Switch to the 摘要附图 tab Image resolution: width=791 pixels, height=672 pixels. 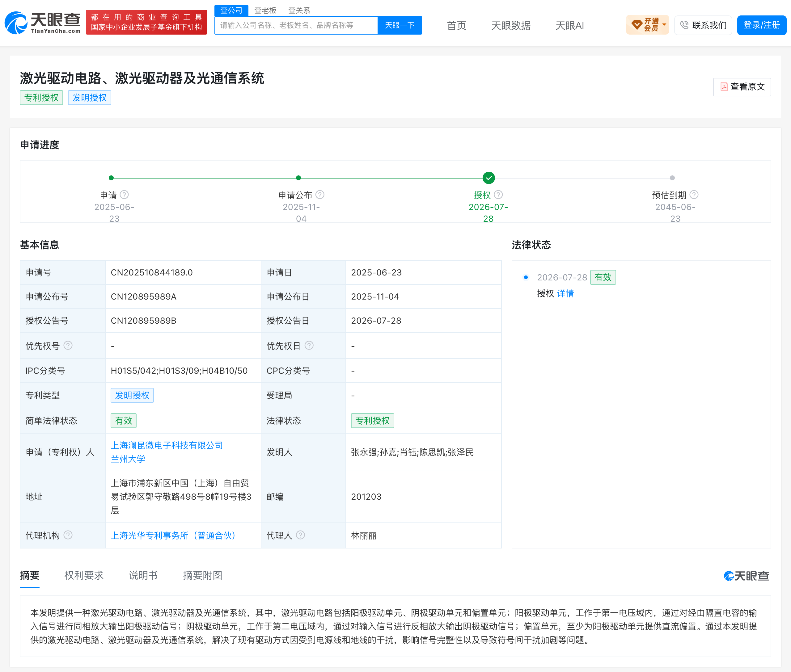202,575
